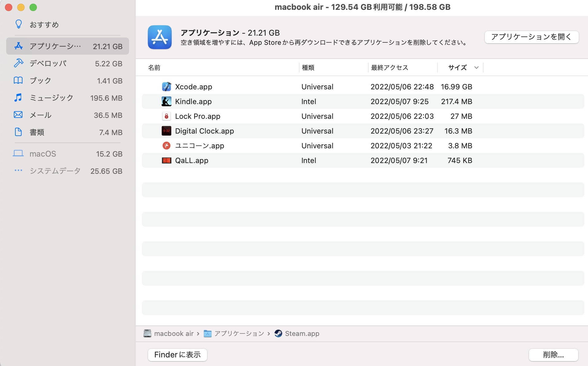Click the 削除... button
This screenshot has width=588, height=366.
point(553,355)
